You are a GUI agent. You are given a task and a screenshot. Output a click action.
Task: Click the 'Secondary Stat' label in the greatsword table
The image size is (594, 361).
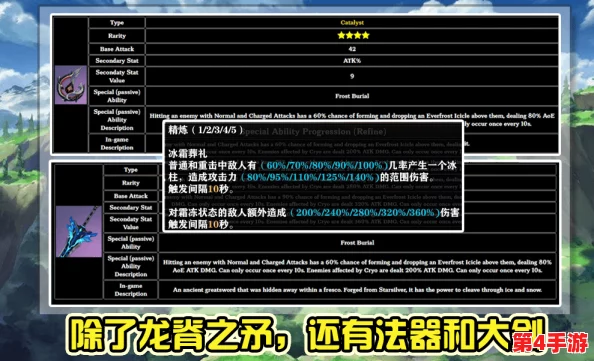pos(131,208)
